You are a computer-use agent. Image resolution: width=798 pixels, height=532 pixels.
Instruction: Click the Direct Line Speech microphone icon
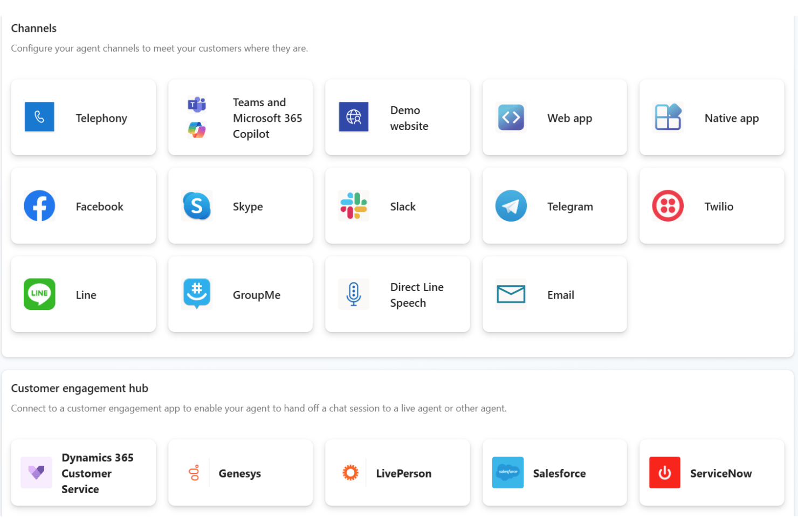(x=354, y=294)
